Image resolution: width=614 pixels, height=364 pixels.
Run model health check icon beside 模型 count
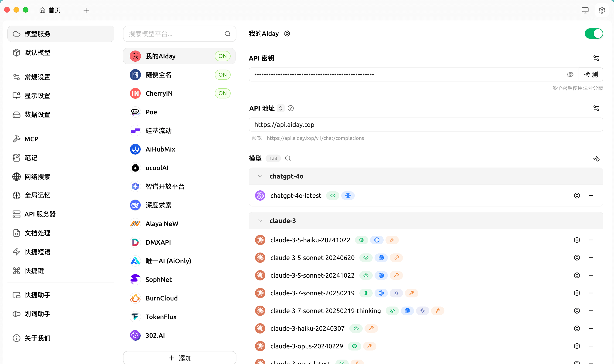coord(596,158)
